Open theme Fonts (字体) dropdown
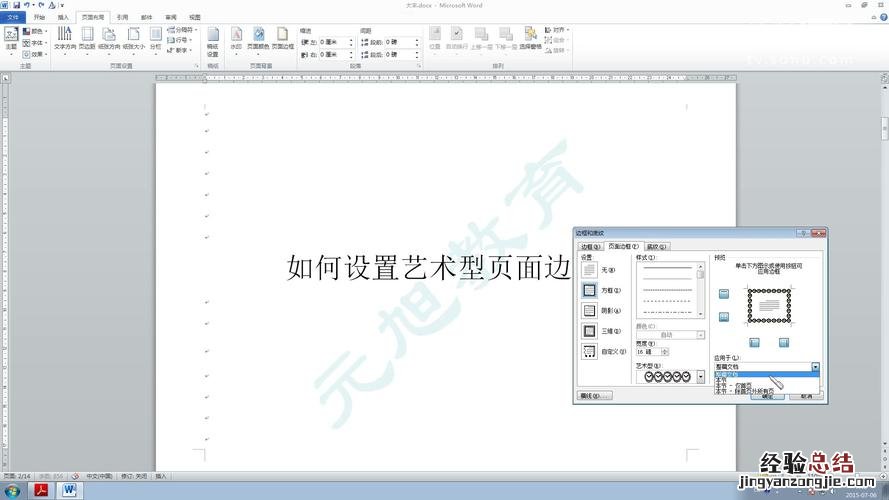The image size is (889, 500). point(35,43)
